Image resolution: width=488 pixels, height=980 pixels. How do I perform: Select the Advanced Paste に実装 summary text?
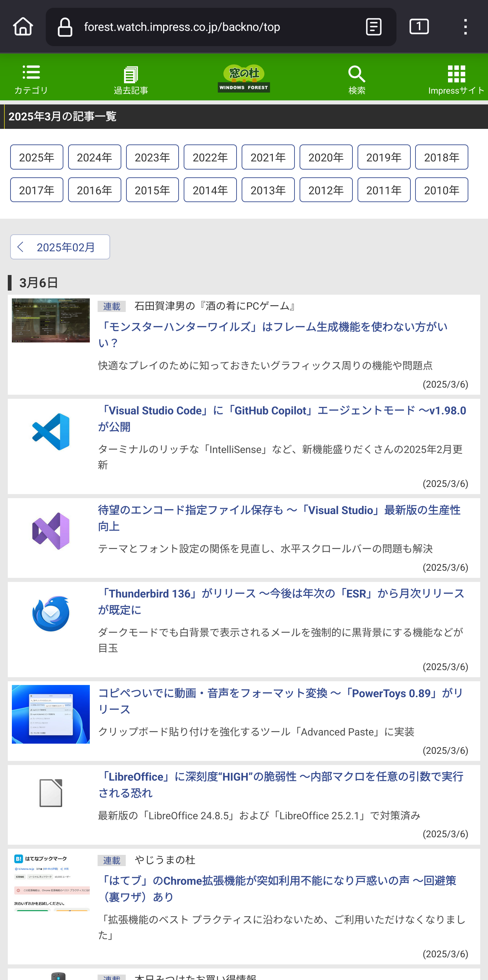pos(256,731)
